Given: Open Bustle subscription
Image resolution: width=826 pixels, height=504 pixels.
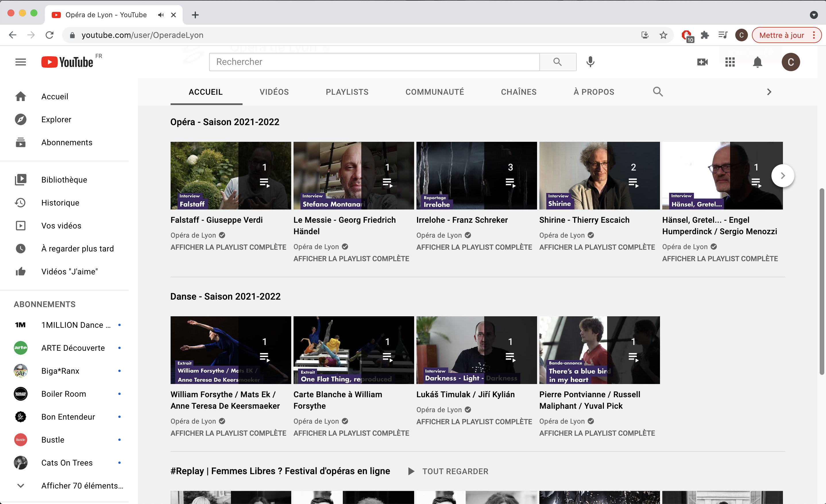Looking at the screenshot, I should click(x=64, y=440).
